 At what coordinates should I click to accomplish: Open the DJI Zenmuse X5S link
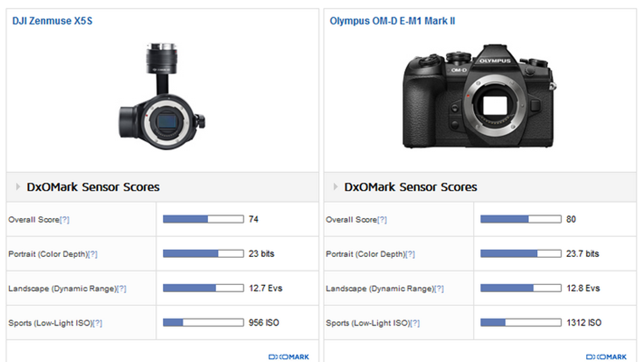tap(52, 21)
